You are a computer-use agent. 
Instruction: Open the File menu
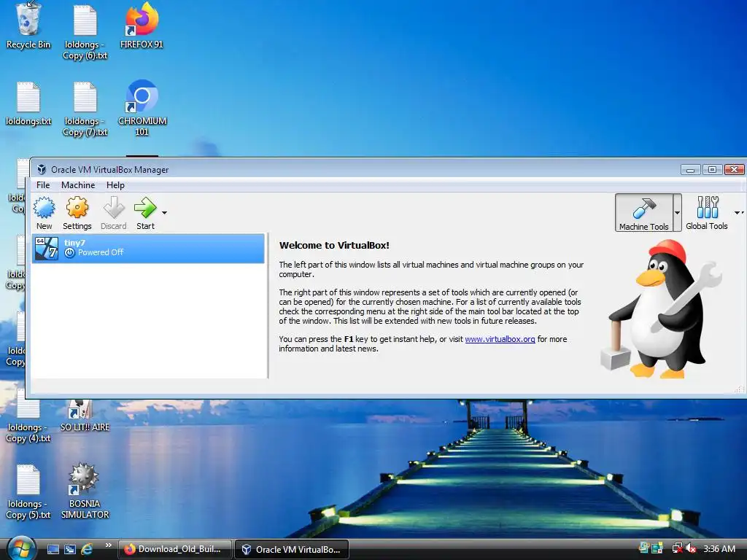pyautogui.click(x=43, y=184)
